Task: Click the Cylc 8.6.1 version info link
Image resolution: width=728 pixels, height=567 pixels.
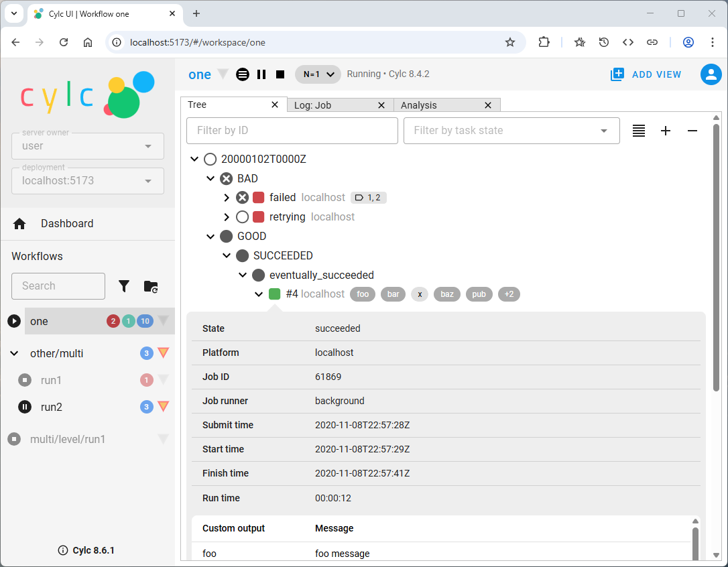Action: 86,550
